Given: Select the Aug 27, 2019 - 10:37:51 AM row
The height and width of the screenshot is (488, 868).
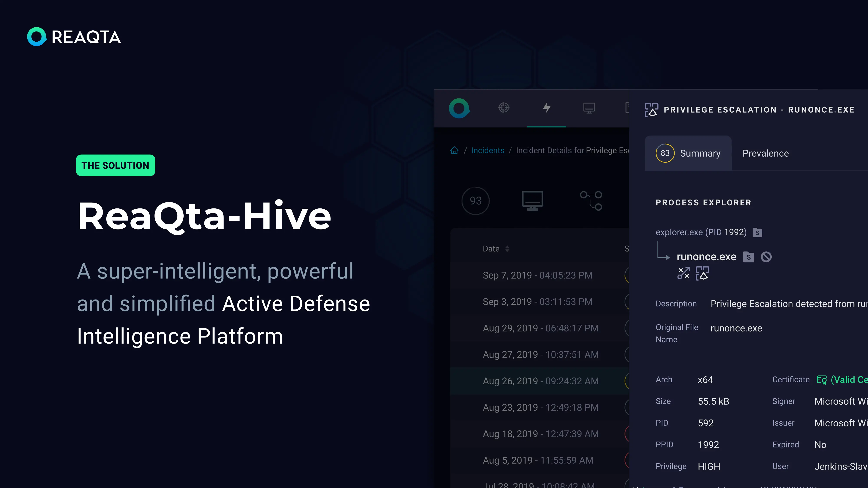Looking at the screenshot, I should 539,355.
